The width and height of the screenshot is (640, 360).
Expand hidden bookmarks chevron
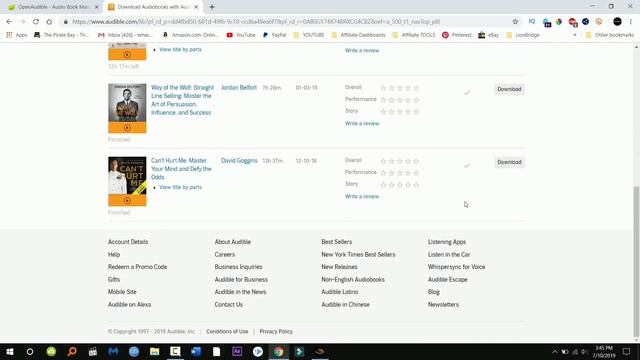point(575,35)
